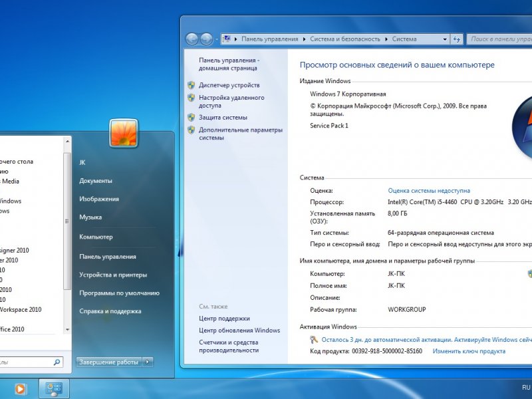Viewport: 532px width, 399px height.
Task: Click the WORKGROUP value
Action: 407,309
